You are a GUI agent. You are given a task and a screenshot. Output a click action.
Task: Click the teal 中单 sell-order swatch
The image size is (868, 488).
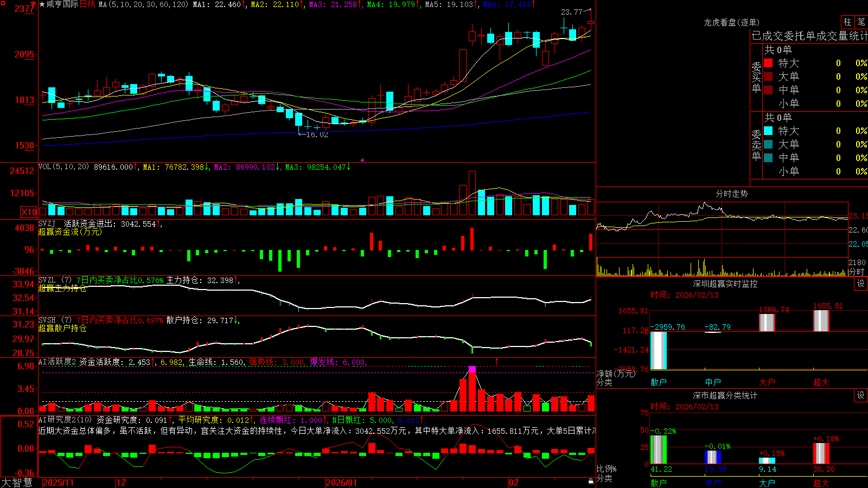[768, 158]
